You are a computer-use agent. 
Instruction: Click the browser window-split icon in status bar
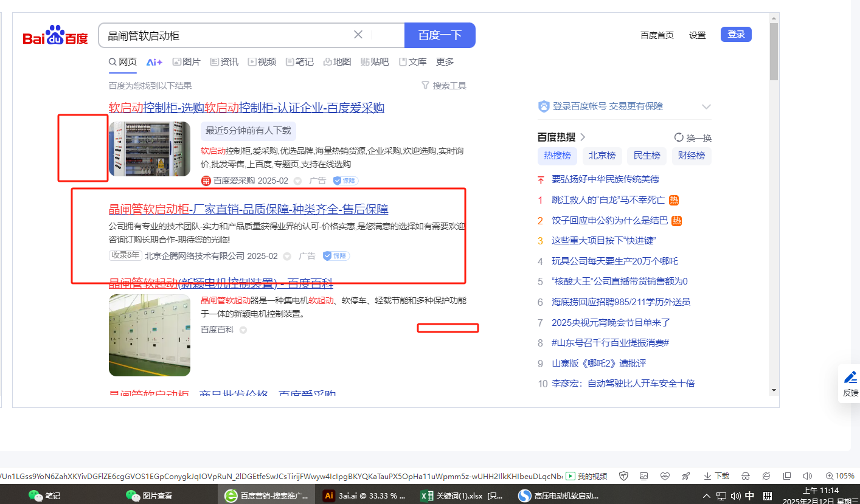787,476
